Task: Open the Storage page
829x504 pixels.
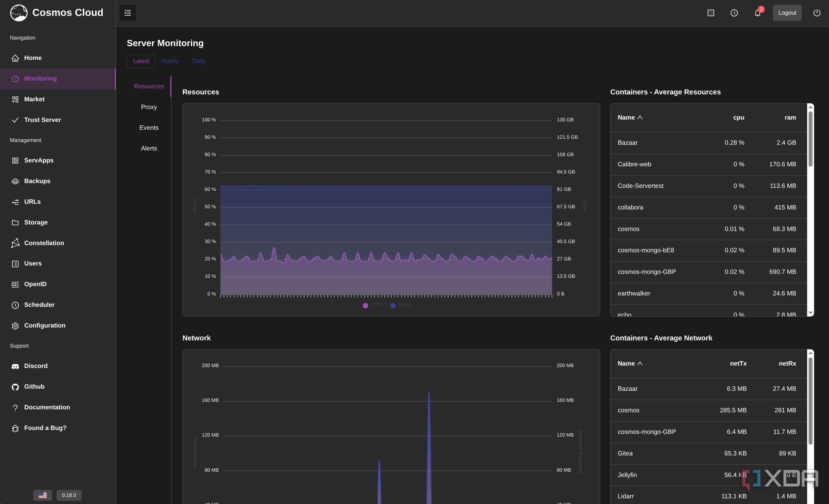Action: pos(58,222)
